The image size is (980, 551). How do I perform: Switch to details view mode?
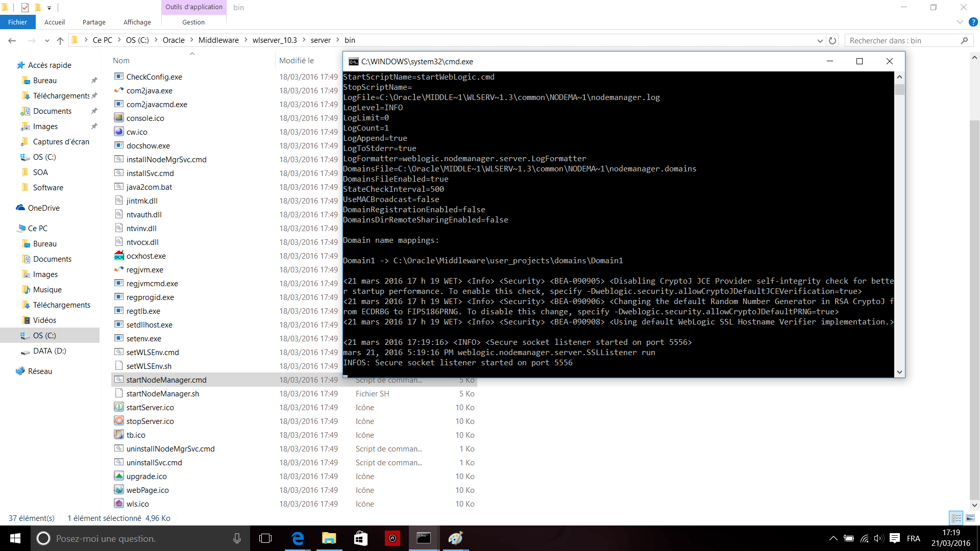pyautogui.click(x=956, y=518)
